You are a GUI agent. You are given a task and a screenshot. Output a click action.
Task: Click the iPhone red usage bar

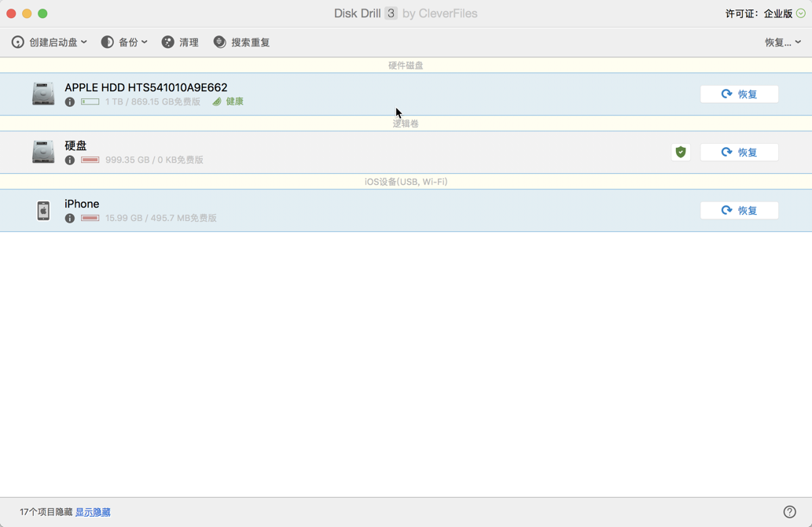[x=90, y=218]
